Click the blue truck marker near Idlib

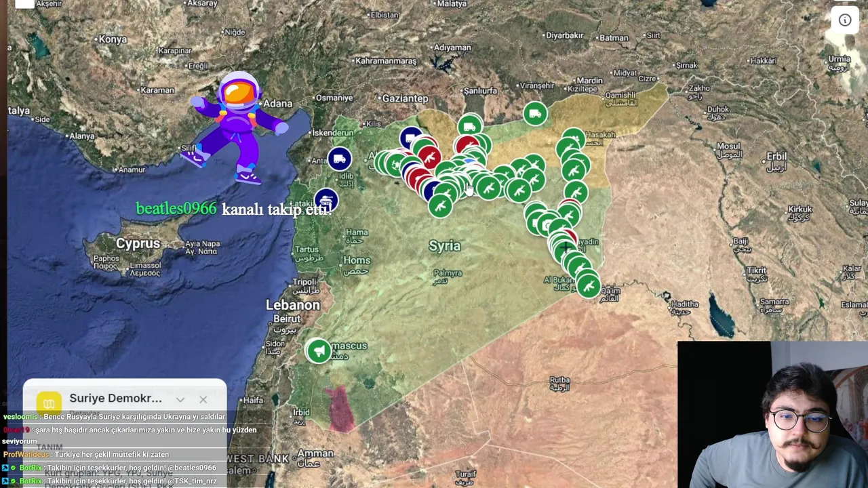click(340, 159)
